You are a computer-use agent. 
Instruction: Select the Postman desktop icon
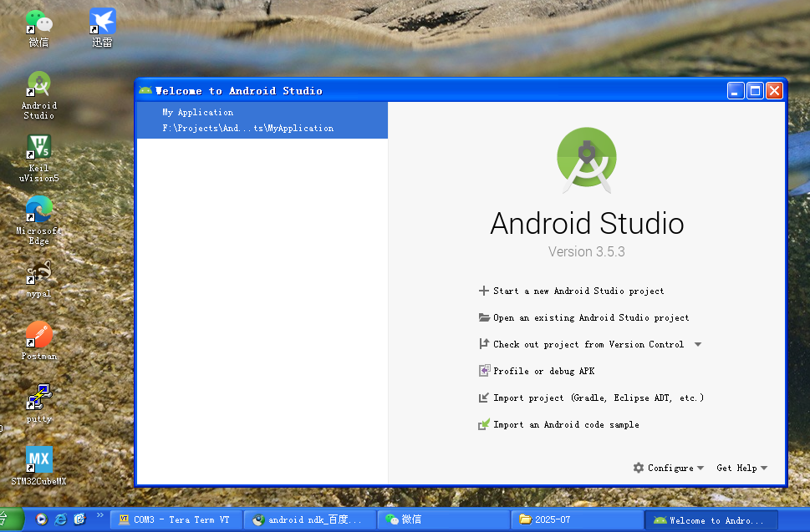click(38, 341)
